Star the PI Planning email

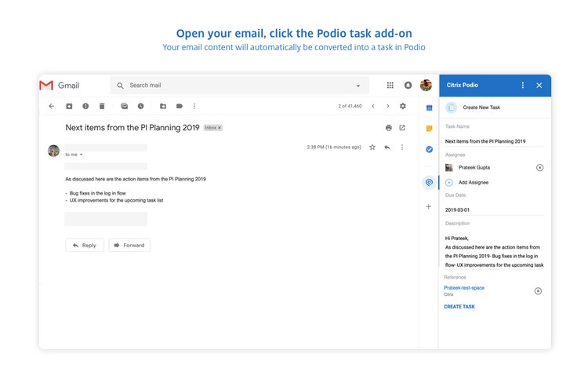[x=372, y=148]
